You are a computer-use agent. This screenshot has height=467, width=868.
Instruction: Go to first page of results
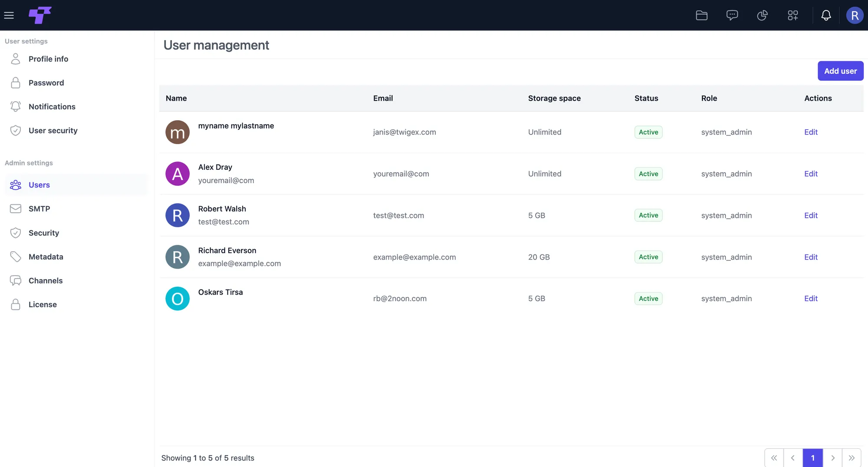tap(774, 458)
